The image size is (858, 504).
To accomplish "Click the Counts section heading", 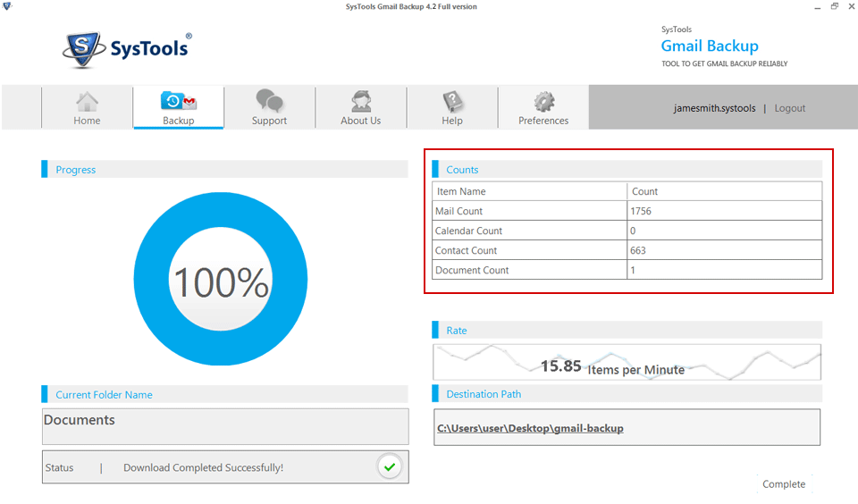I will tap(462, 170).
